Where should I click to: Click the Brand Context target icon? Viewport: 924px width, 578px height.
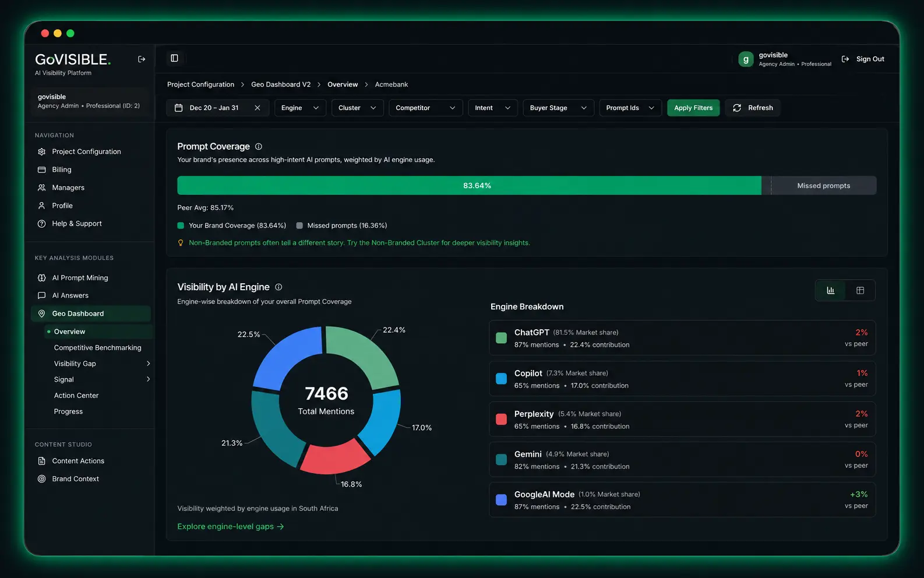click(42, 479)
